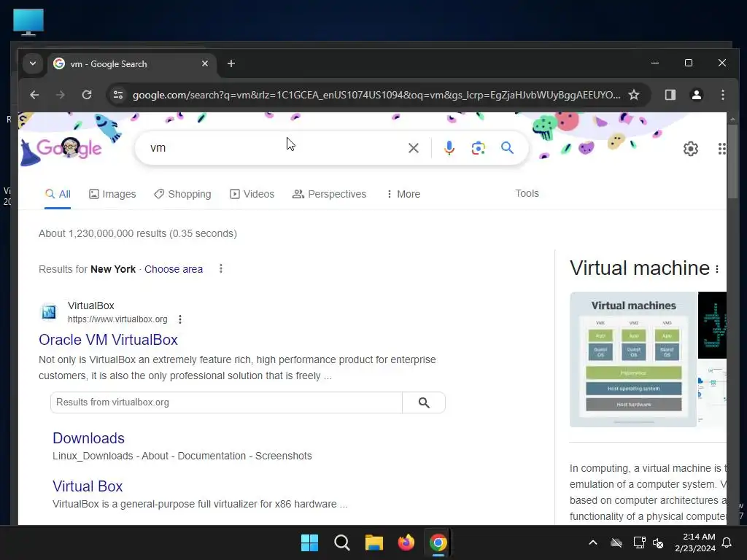View site information icon in address bar
Viewport: 747px width, 560px height.
pyautogui.click(x=118, y=95)
